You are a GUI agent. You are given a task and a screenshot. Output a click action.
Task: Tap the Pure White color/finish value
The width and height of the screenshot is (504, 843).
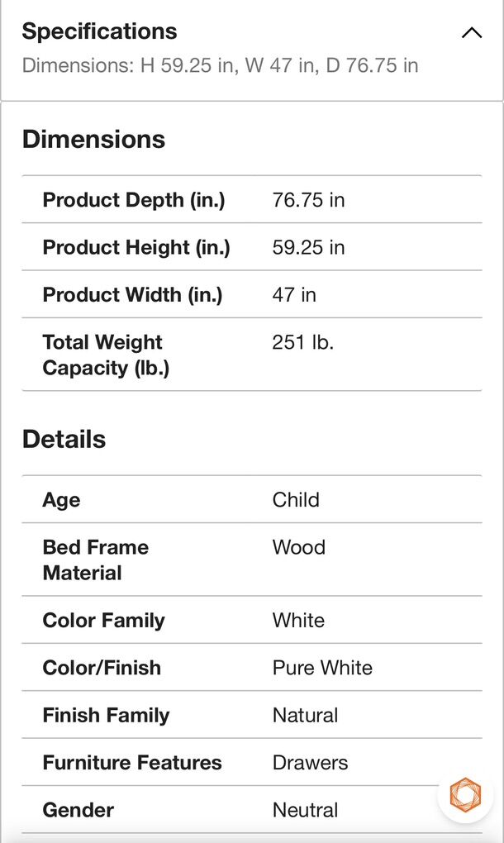pyautogui.click(x=322, y=668)
